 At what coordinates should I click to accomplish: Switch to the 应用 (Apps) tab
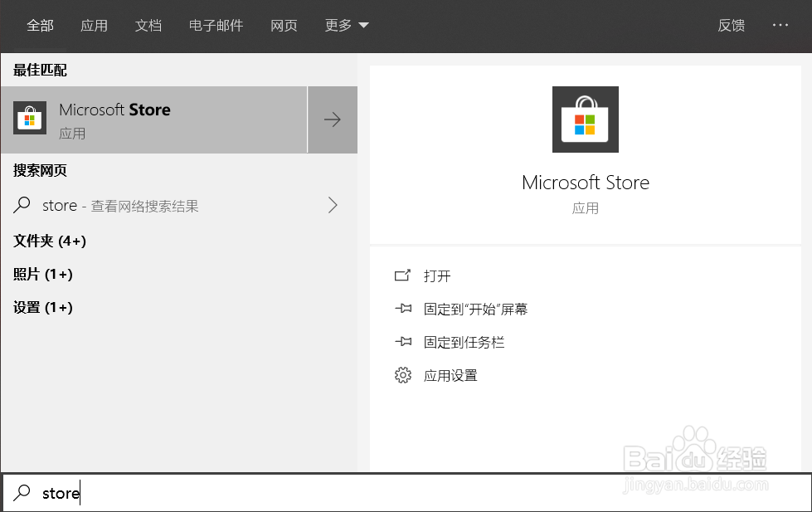94,26
